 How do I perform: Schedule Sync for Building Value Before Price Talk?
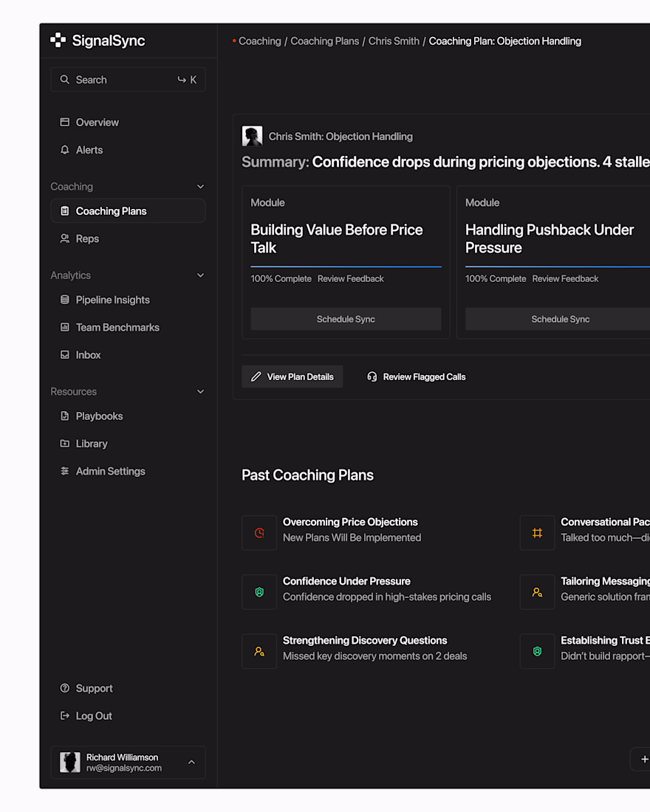click(x=346, y=319)
